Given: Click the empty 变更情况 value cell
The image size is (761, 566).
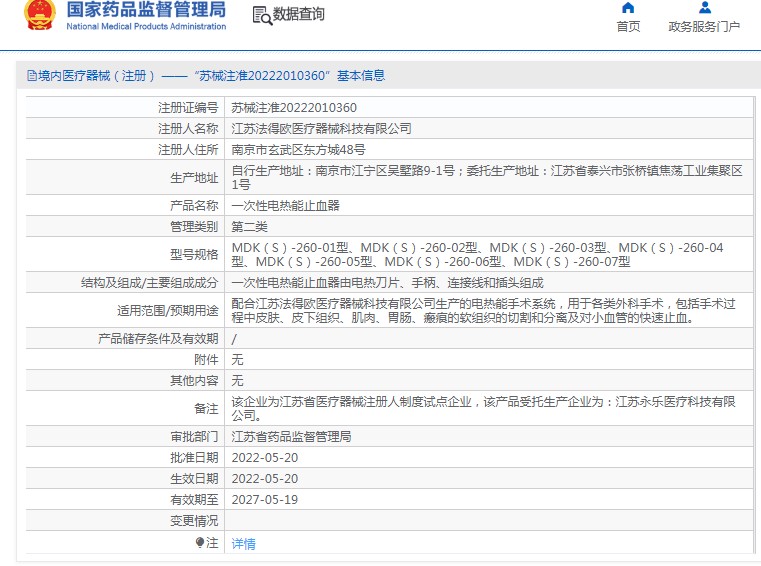Looking at the screenshot, I should coord(489,520).
